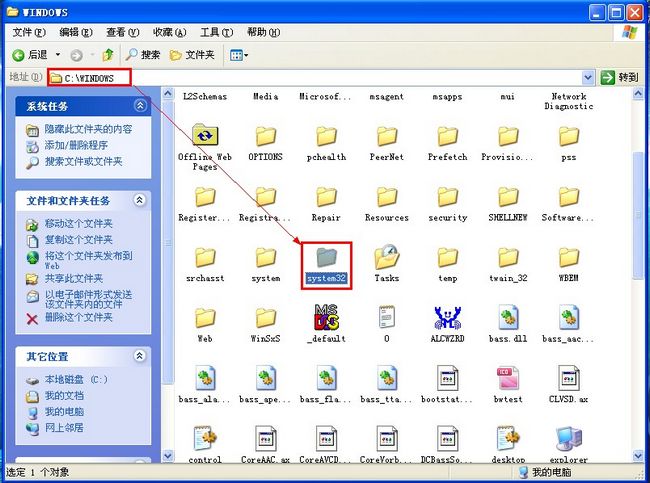Select the _default MS-DOS shortcut icon
Viewport: 650px width, 483px height.
pyautogui.click(x=327, y=319)
